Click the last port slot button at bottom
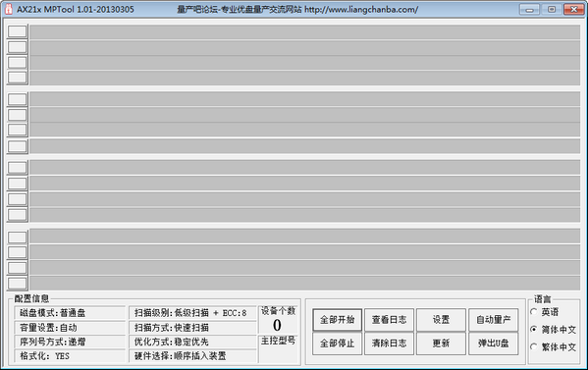 18,284
